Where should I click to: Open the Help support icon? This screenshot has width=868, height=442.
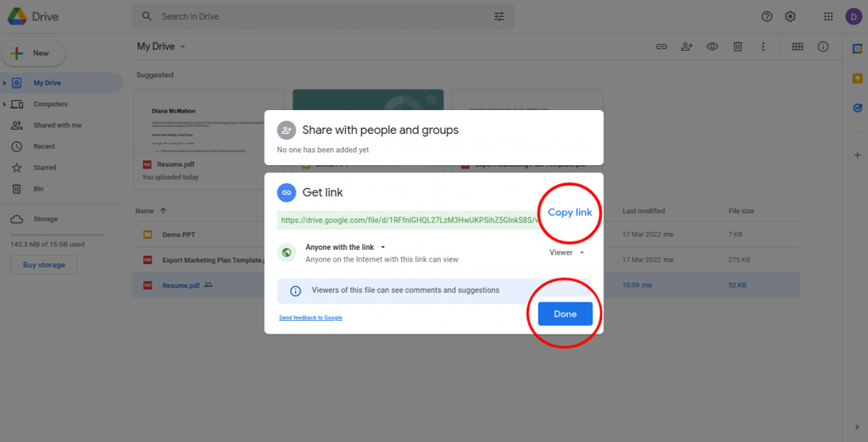pos(767,16)
